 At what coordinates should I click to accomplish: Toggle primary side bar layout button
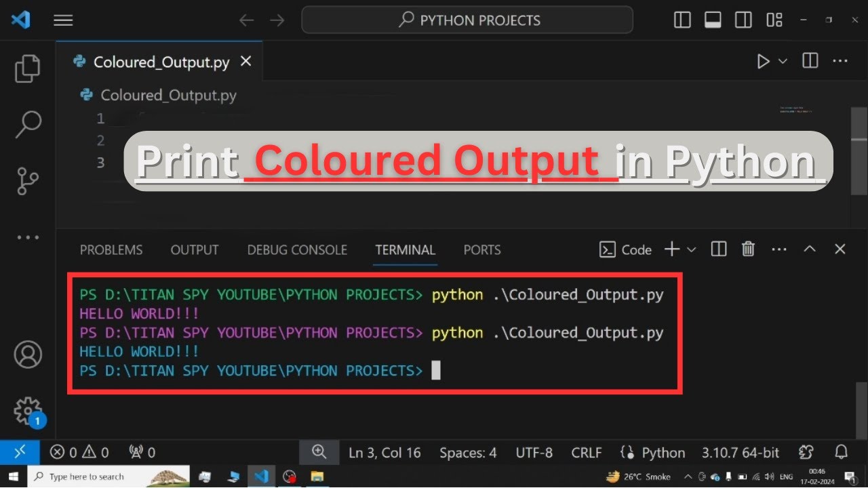tap(683, 20)
